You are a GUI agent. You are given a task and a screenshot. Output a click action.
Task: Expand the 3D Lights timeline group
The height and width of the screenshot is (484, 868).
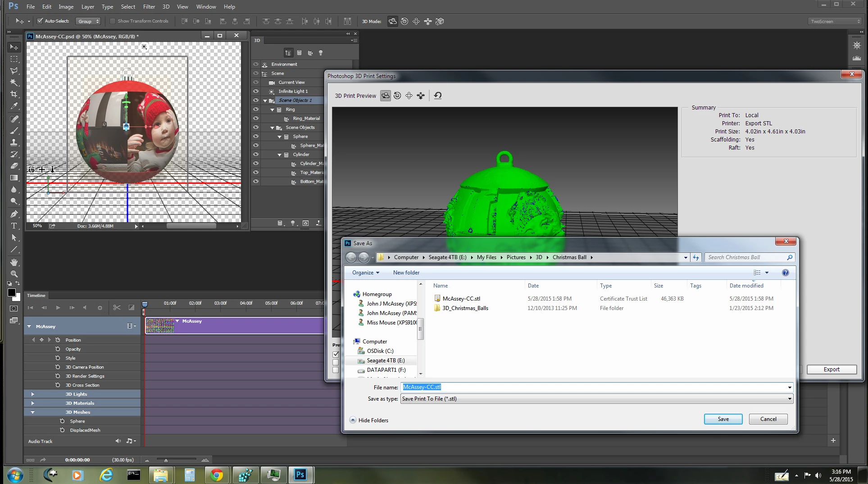32,394
